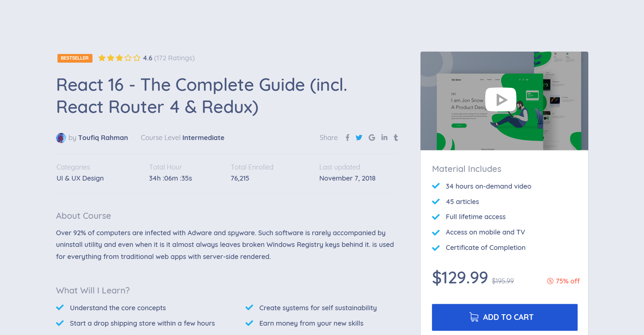
Task: Click the Google share icon
Action: tap(372, 138)
